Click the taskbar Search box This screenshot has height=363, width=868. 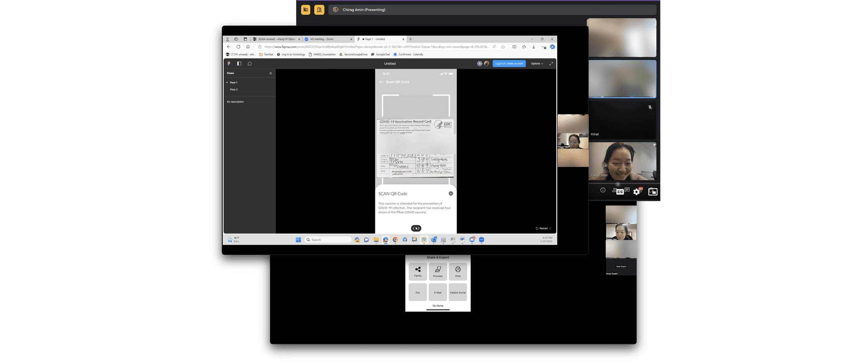point(328,240)
